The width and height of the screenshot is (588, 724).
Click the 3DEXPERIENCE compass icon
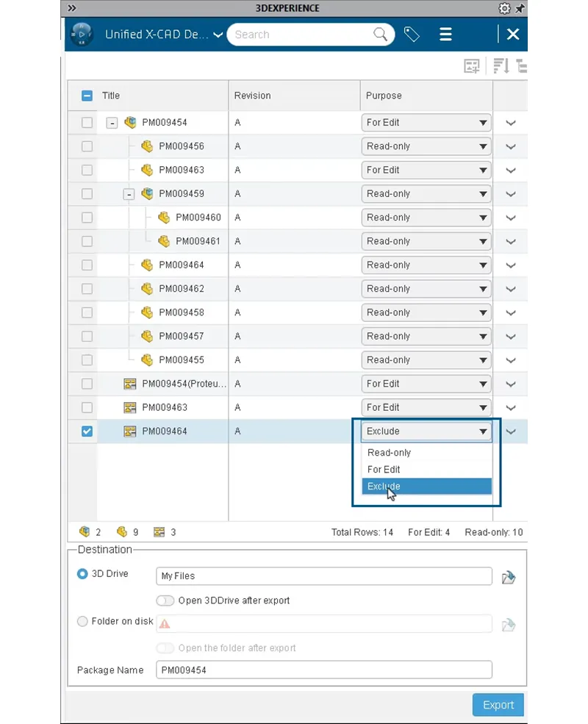[x=82, y=35]
